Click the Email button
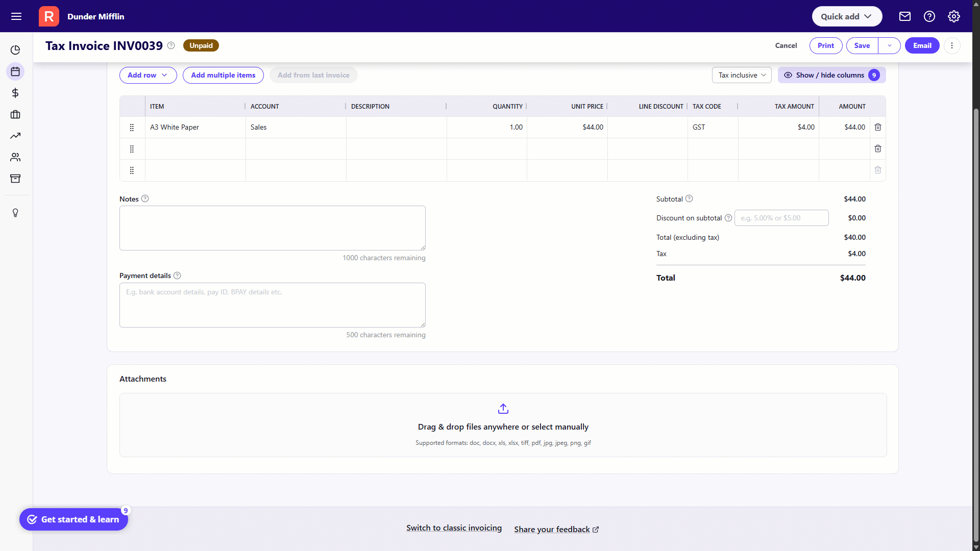Image resolution: width=980 pixels, height=551 pixels. pos(922,45)
